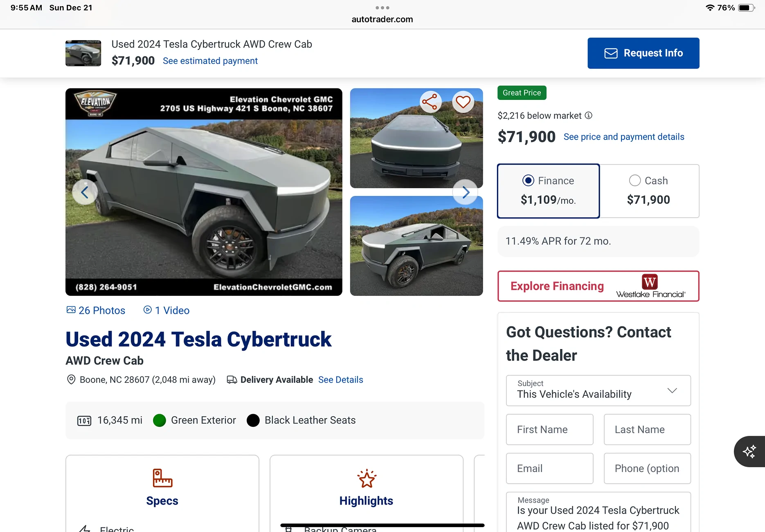The height and width of the screenshot is (532, 765).
Task: Focus the Email field
Action: (x=549, y=468)
